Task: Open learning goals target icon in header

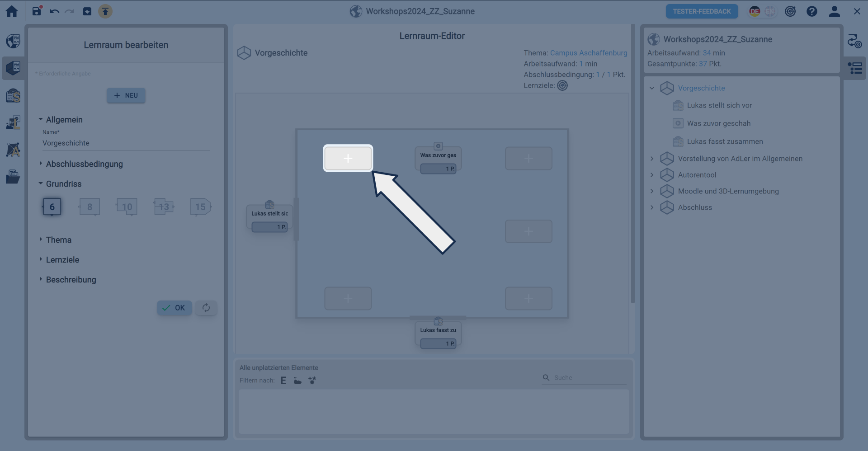Action: [x=790, y=11]
